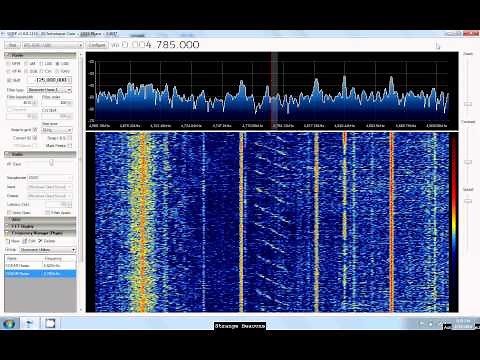This screenshot has height=360, width=480.
Task: Select the WFM radio mode
Action: tap(14, 71)
